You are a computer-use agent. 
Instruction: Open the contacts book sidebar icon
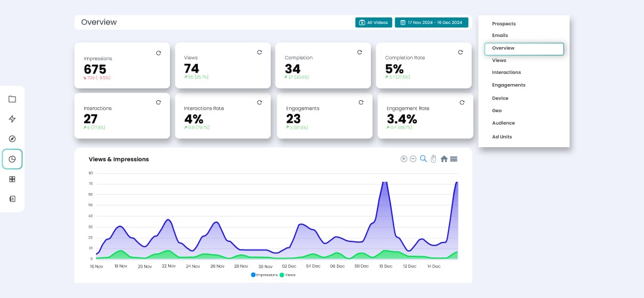(x=12, y=199)
